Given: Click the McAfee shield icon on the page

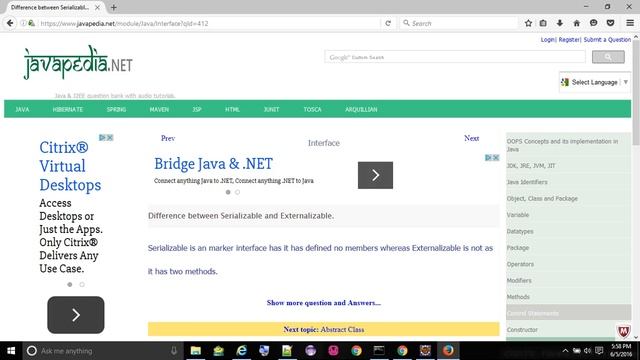Looking at the screenshot, I should 623,331.
